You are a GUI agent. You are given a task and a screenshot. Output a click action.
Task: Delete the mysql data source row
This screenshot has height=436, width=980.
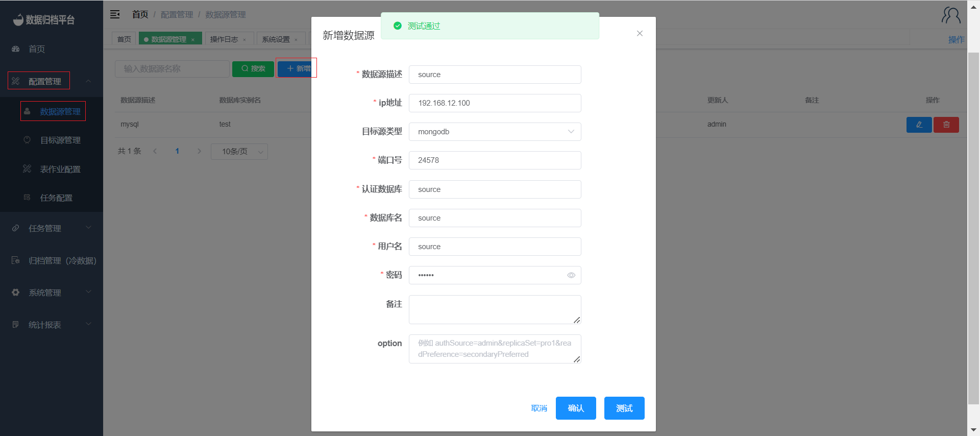(946, 125)
